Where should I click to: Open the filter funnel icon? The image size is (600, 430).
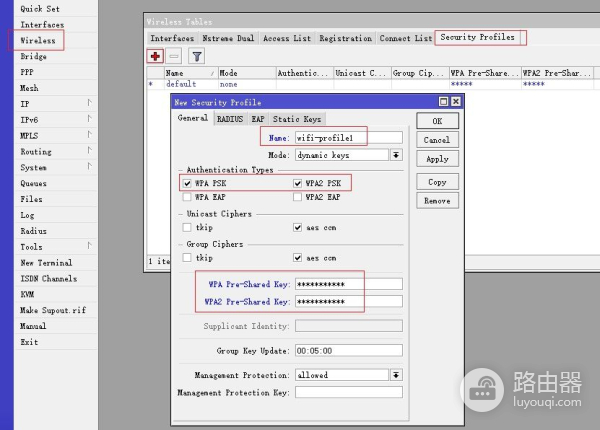[x=197, y=57]
